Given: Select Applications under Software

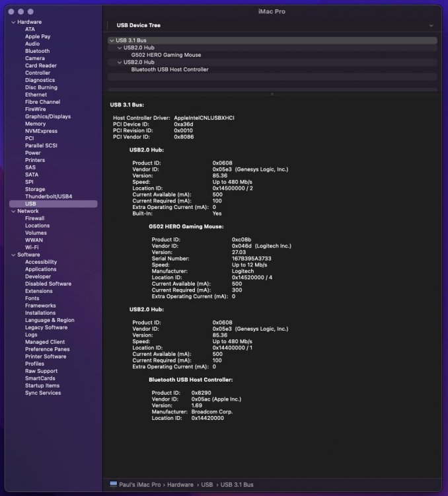Looking at the screenshot, I should click(41, 270).
